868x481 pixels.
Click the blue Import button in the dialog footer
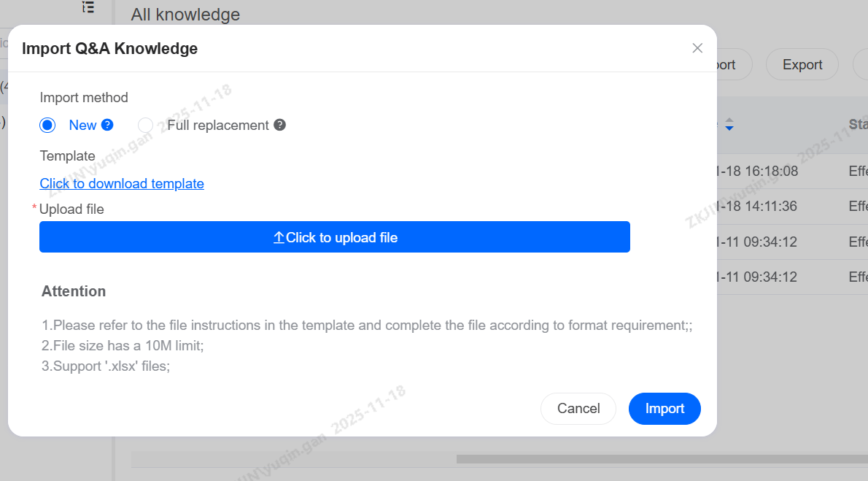pyautogui.click(x=664, y=409)
